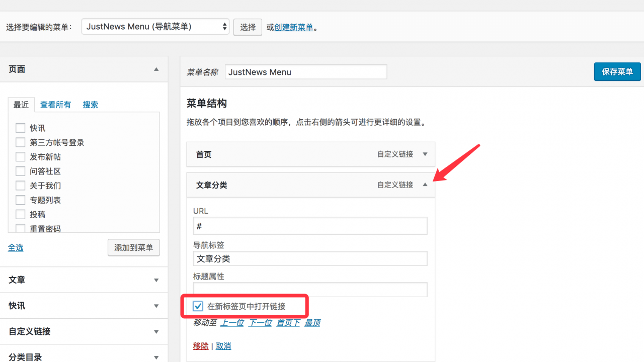Click the 添加到菜单 button
The height and width of the screenshot is (362, 644).
[133, 247]
